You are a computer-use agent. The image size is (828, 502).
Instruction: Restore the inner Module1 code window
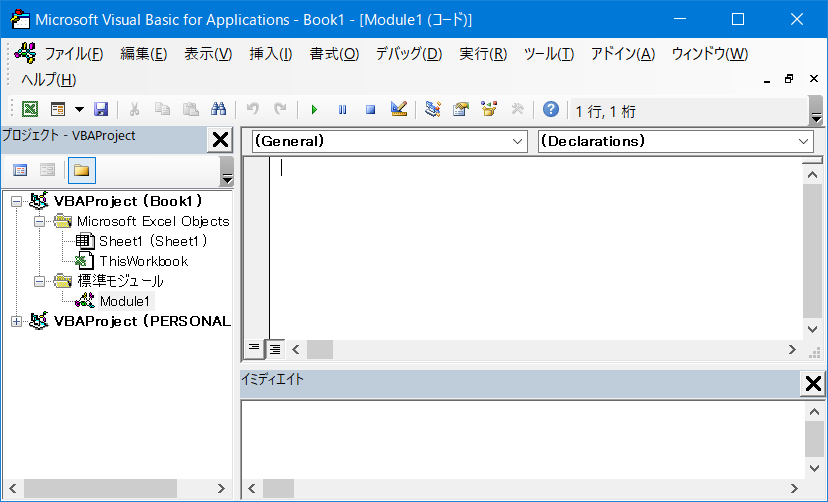pyautogui.click(x=789, y=79)
